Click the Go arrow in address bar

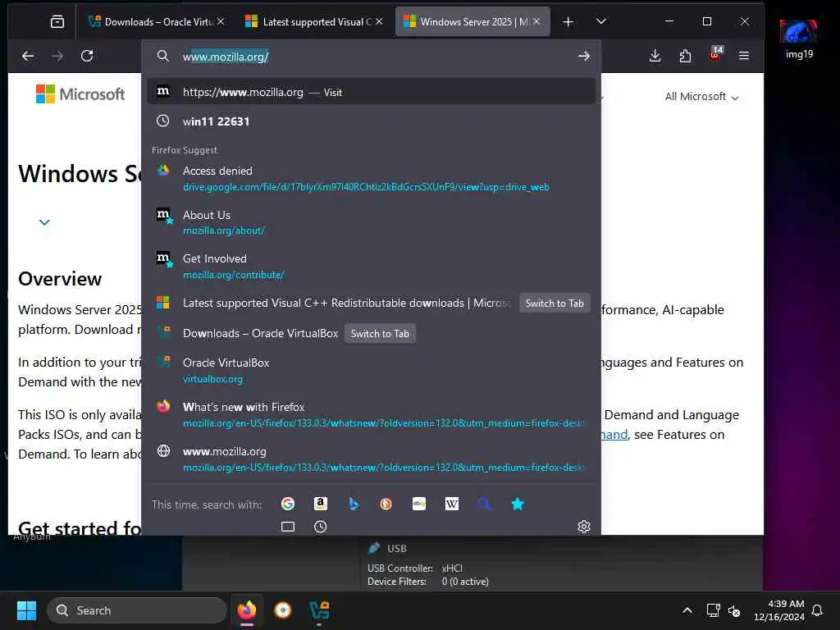point(583,56)
